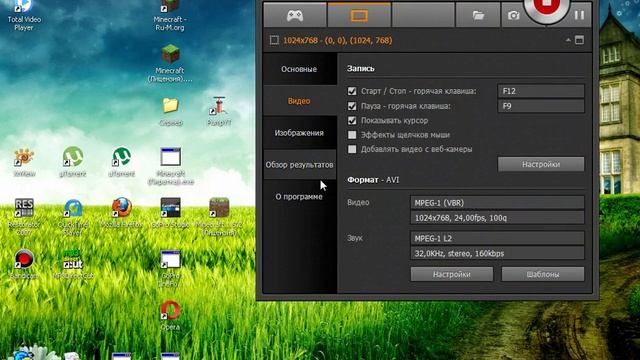This screenshot has height=360, width=640.
Task: Click the F12 hotkey field
Action: tap(541, 91)
